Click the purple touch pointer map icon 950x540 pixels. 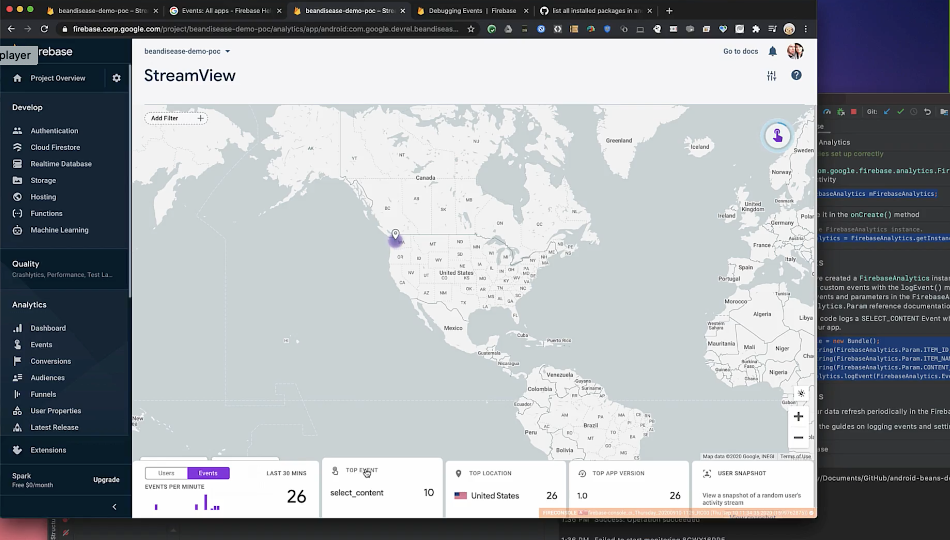click(x=777, y=136)
